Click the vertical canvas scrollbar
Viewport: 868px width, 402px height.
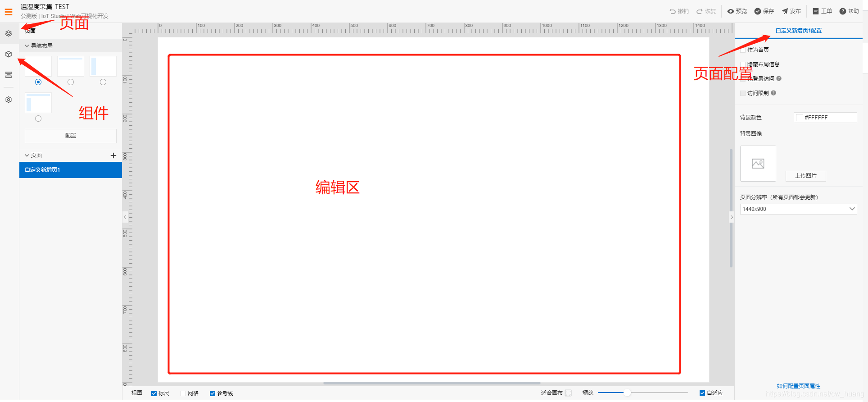[731, 208]
